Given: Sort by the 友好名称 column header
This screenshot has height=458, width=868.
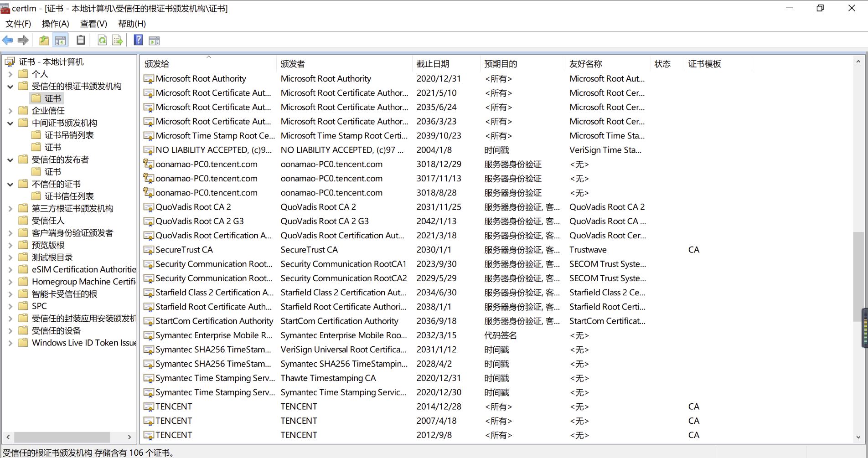Looking at the screenshot, I should click(x=608, y=64).
